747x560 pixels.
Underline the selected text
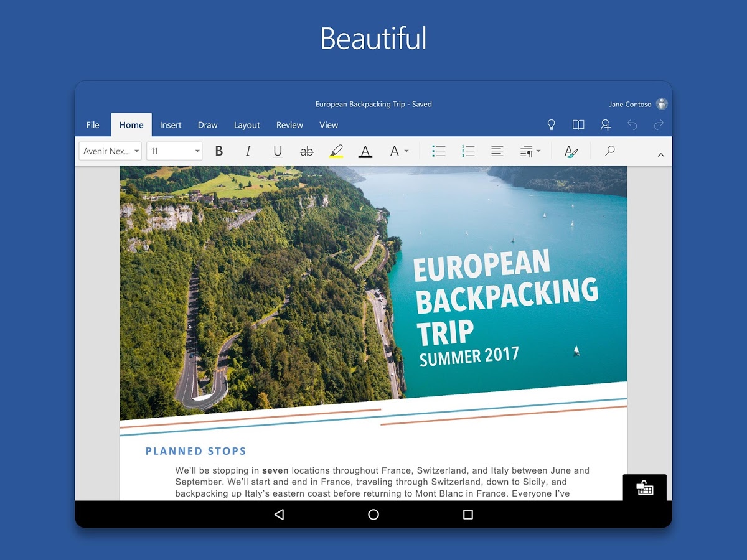point(277,151)
